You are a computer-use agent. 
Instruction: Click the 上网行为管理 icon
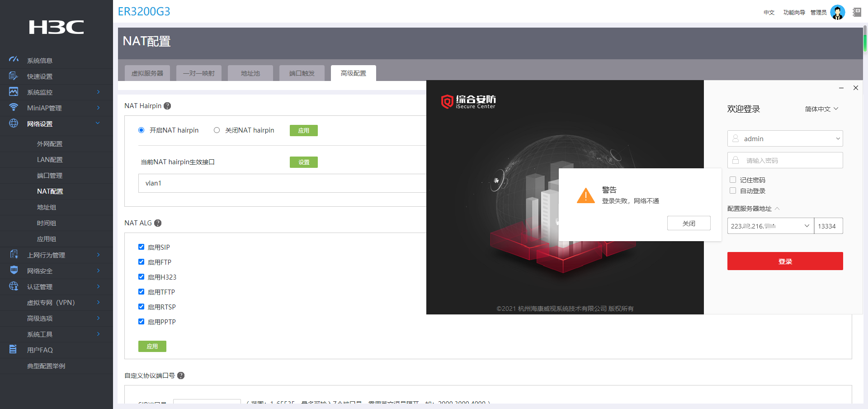(14, 255)
